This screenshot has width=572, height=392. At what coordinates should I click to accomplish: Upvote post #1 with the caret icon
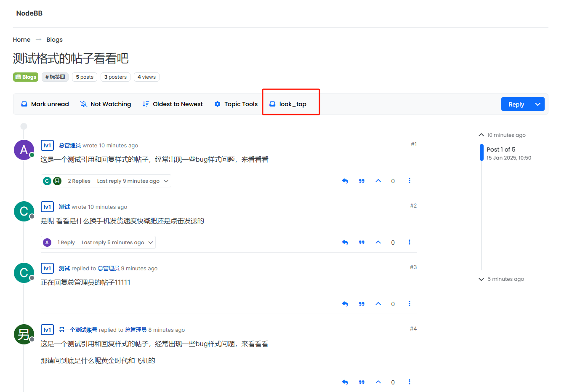click(378, 181)
